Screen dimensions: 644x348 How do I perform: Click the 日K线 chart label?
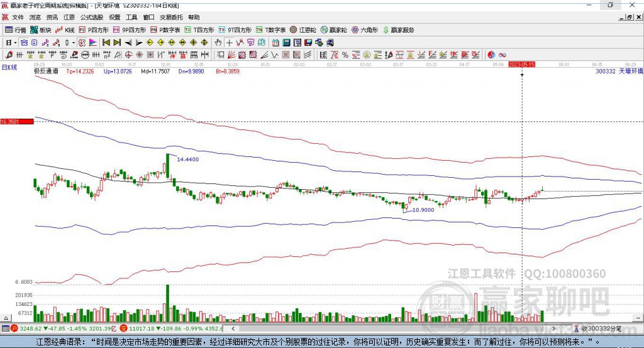click(x=9, y=68)
